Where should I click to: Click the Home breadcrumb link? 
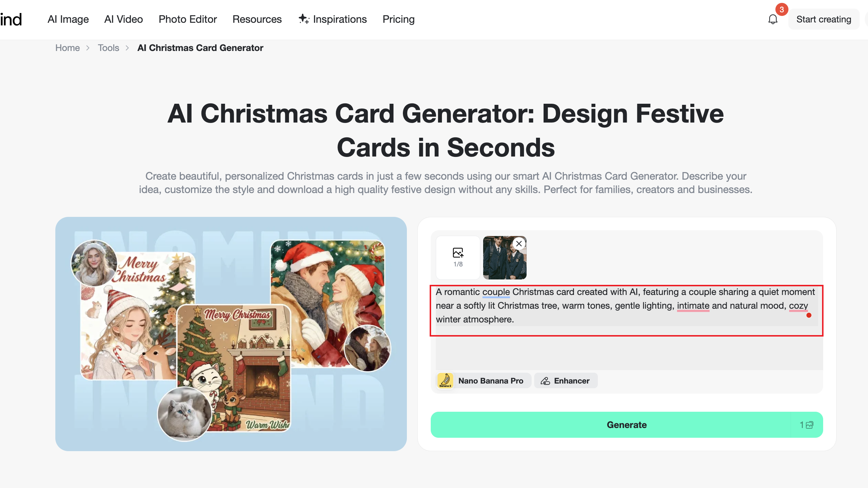[x=67, y=48]
